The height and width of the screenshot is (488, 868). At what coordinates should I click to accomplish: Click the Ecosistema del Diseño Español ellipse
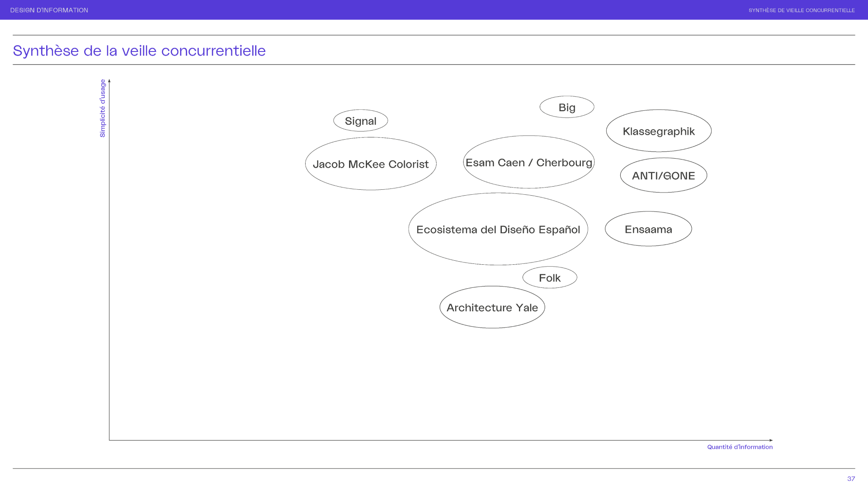[x=498, y=229]
